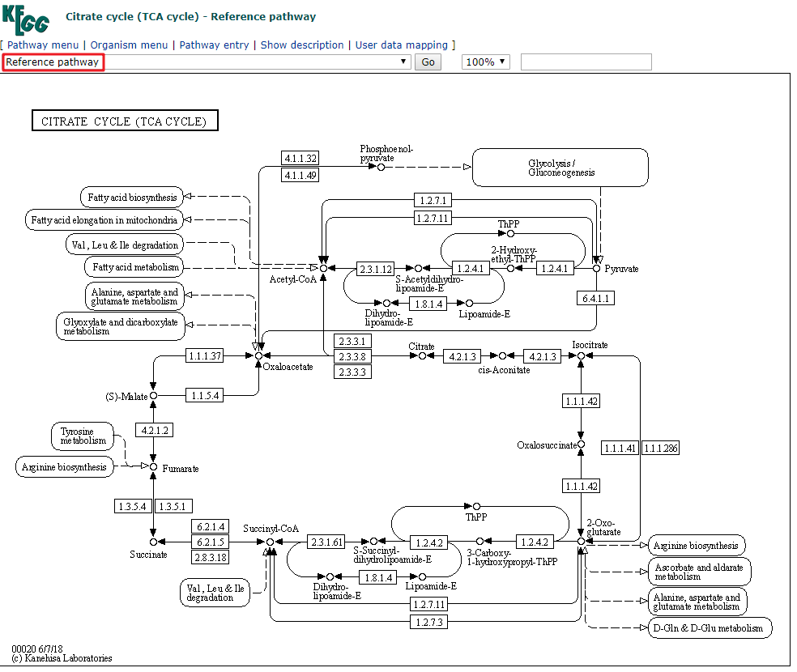Expand the Reference pathway dropdown

tap(207, 62)
